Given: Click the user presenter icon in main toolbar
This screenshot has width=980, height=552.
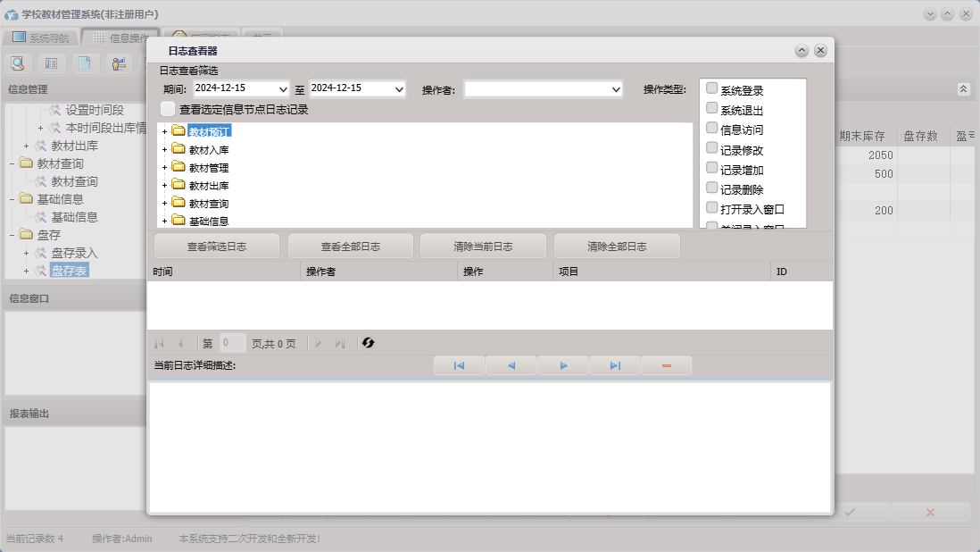Looking at the screenshot, I should (x=119, y=63).
